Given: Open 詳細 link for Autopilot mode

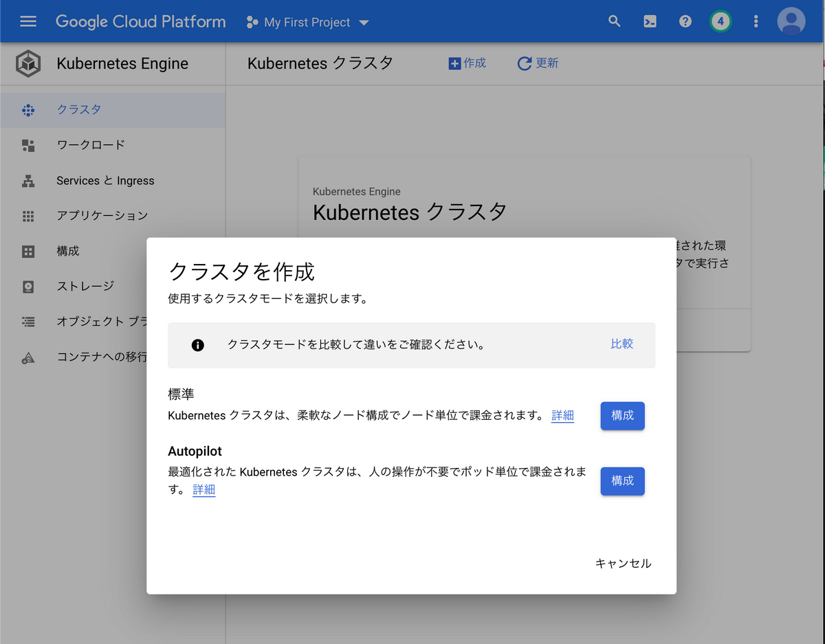Looking at the screenshot, I should point(204,489).
